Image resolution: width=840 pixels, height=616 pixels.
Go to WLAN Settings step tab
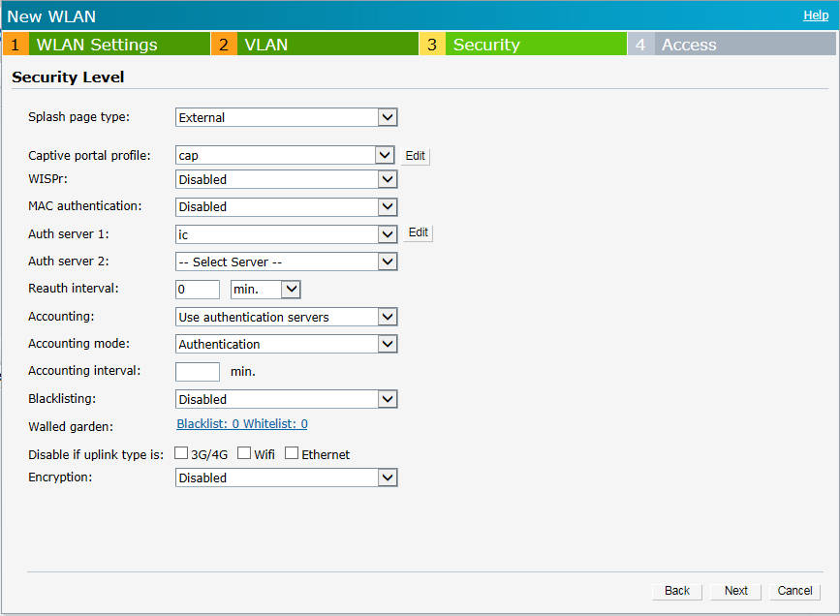pos(106,44)
